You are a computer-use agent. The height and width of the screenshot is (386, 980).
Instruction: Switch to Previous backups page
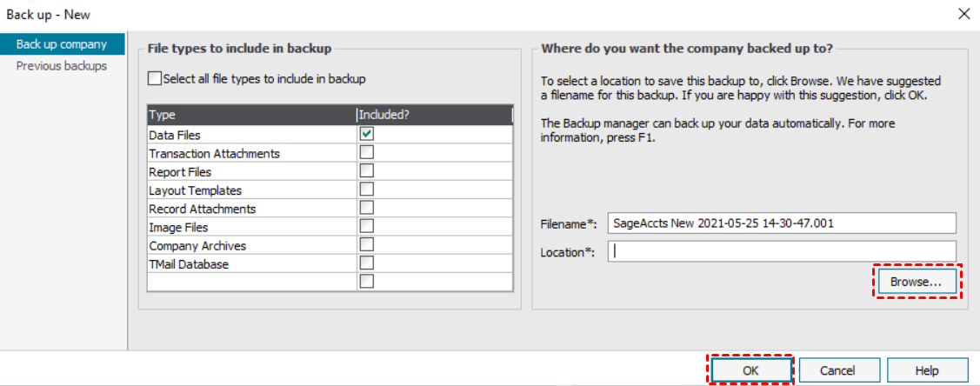[x=62, y=65]
